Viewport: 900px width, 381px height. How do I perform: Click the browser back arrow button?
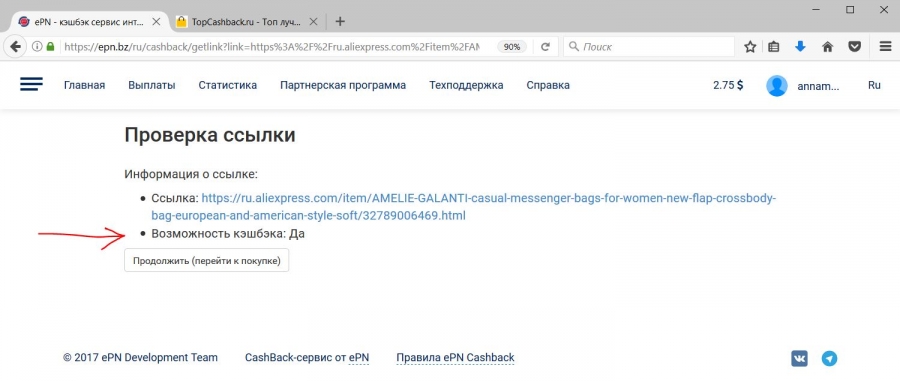coord(15,47)
